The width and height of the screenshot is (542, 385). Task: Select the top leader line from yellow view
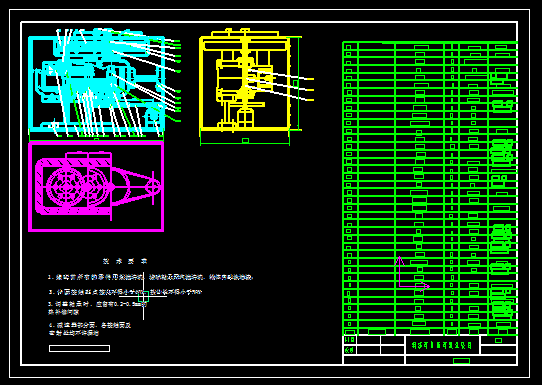(x=281, y=74)
